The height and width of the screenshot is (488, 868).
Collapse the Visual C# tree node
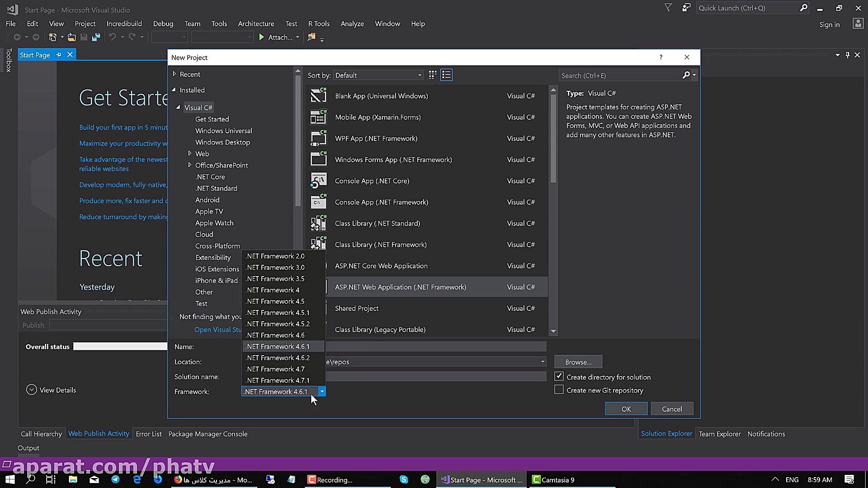(x=179, y=107)
